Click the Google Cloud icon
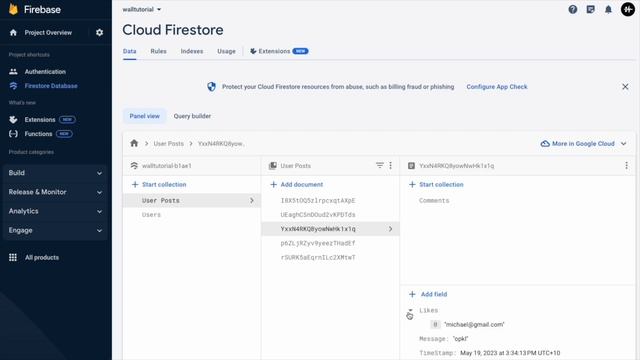Viewport: 640px width, 360px height. click(x=545, y=144)
